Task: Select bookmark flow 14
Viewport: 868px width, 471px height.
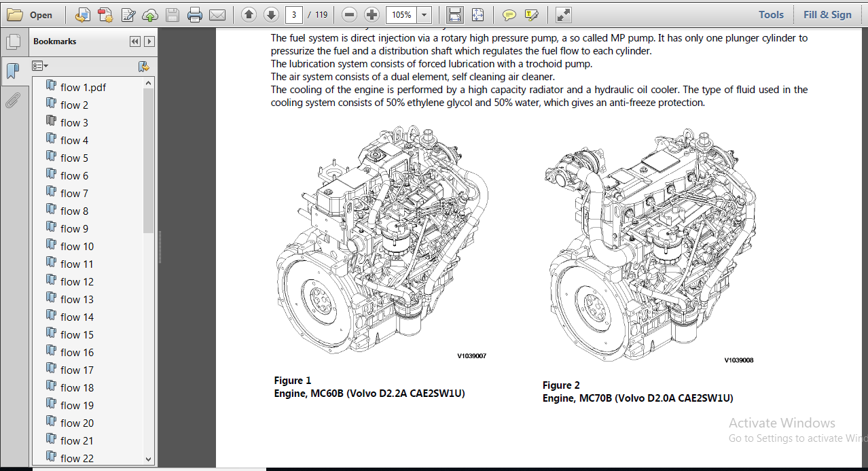Action: 77,317
